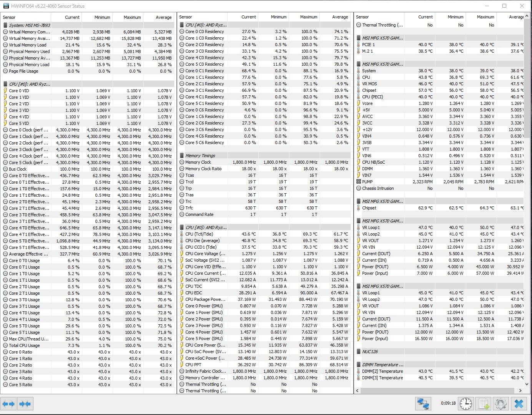Open sensor settings gear icon
This screenshot has width=532, height=415.
tap(500, 404)
